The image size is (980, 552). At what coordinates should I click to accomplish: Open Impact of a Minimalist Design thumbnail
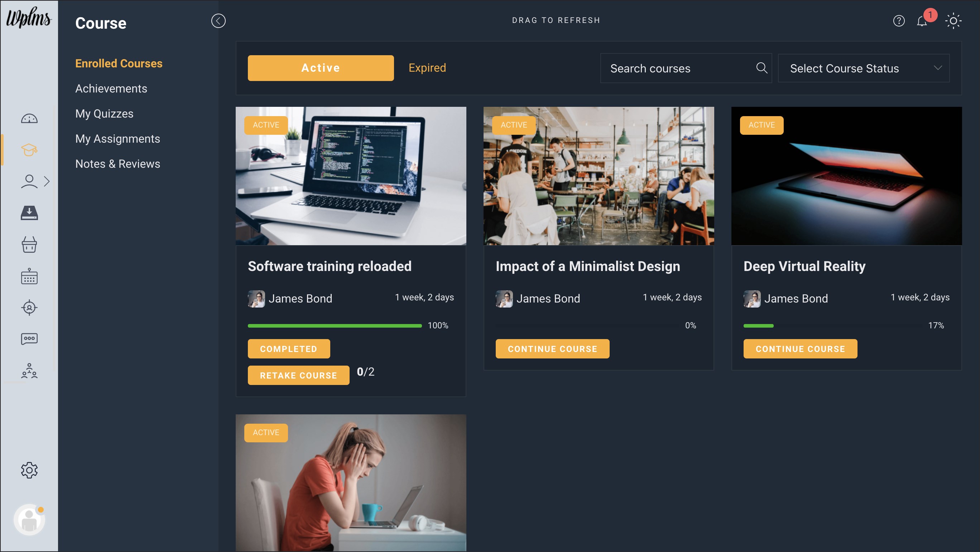pos(599,176)
